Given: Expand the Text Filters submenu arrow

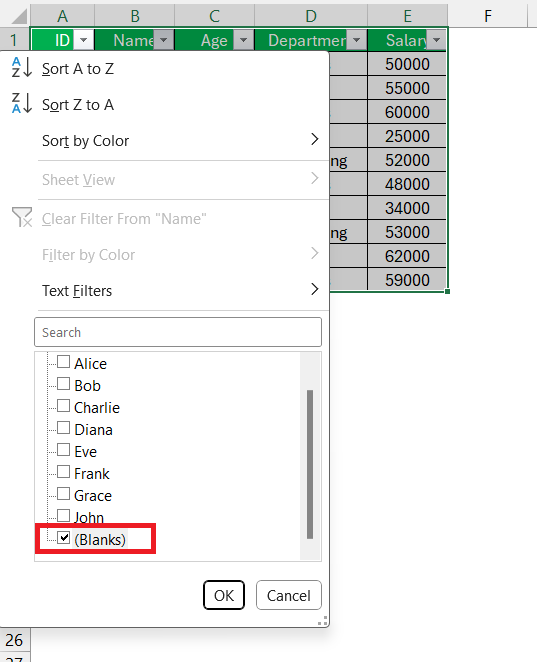Looking at the screenshot, I should click(x=315, y=289).
